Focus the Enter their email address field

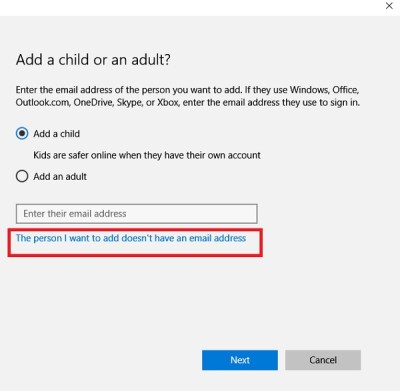(137, 214)
